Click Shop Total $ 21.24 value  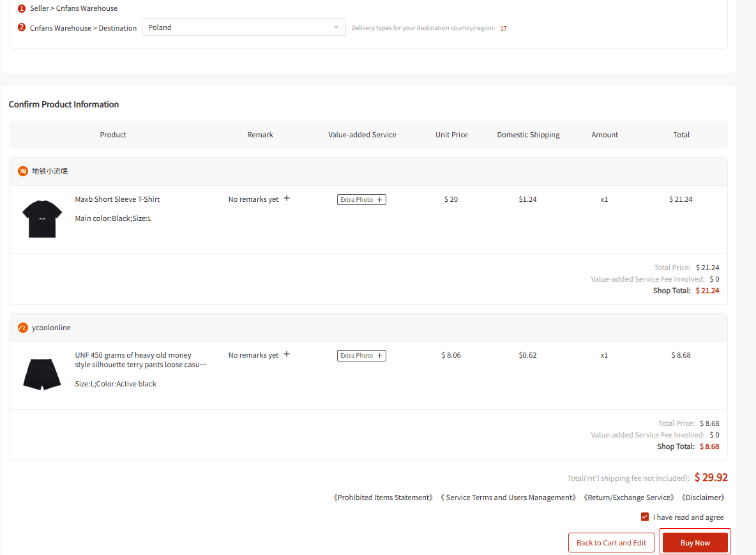tap(707, 291)
